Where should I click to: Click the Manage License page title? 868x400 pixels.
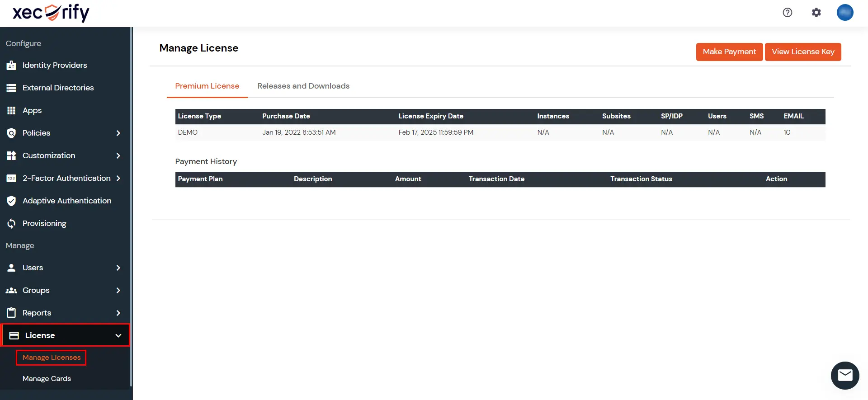(198, 48)
